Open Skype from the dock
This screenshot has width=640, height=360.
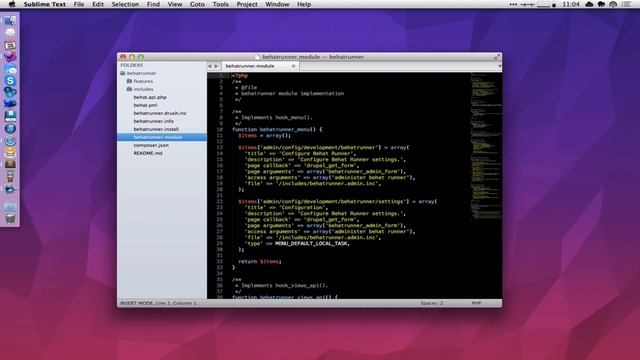click(x=10, y=81)
